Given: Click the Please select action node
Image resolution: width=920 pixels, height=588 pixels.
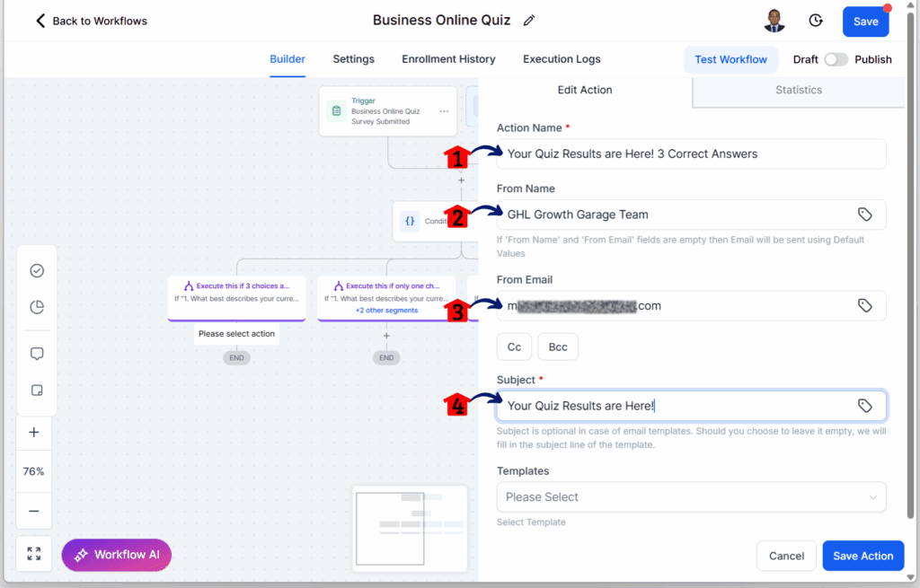Looking at the screenshot, I should (x=236, y=334).
